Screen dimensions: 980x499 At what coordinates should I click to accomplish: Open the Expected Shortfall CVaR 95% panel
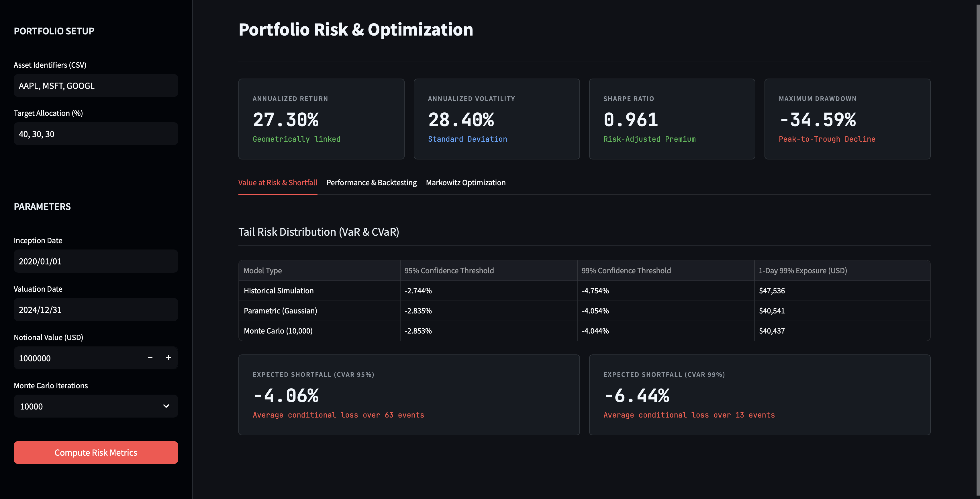[409, 395]
